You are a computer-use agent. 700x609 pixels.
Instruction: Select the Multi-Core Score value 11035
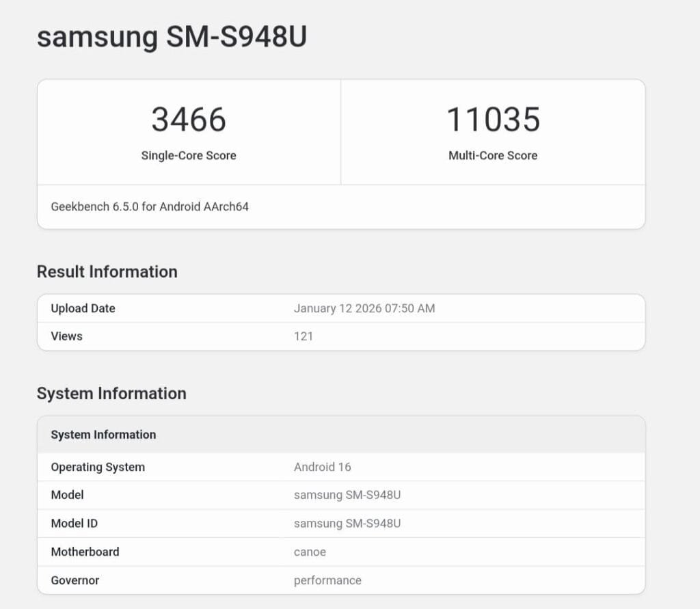[494, 120]
